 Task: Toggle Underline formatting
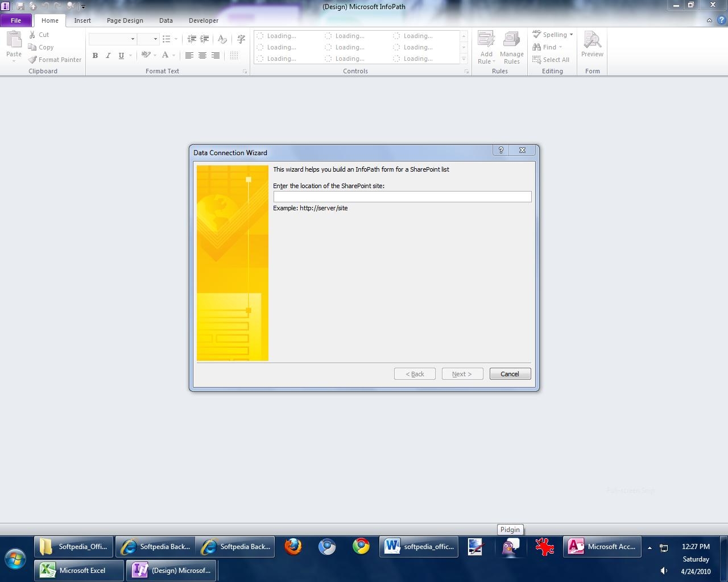tap(121, 55)
